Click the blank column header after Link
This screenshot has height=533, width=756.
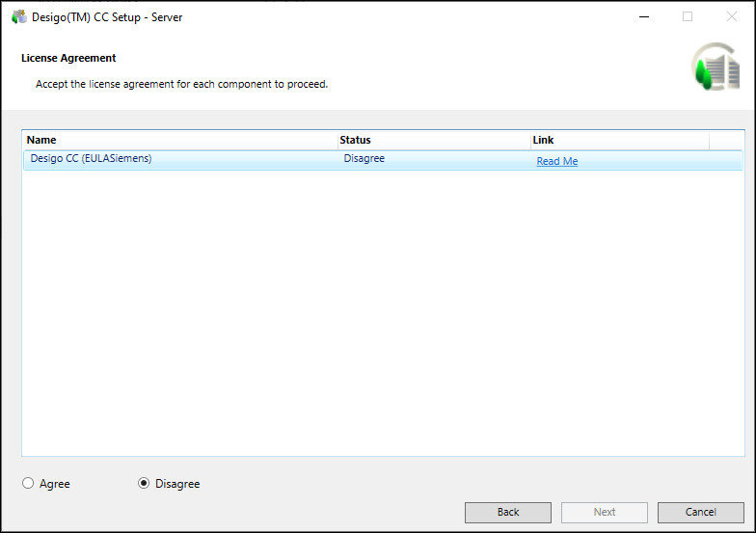(725, 140)
